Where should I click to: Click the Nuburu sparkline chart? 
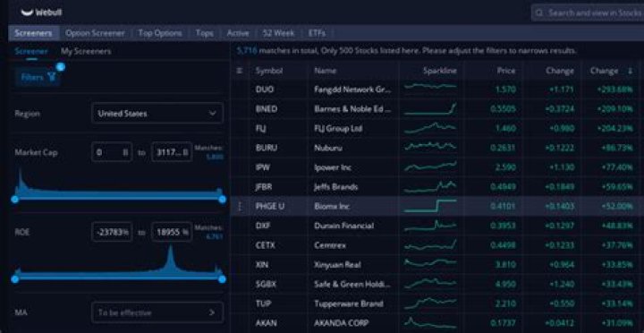(430, 147)
